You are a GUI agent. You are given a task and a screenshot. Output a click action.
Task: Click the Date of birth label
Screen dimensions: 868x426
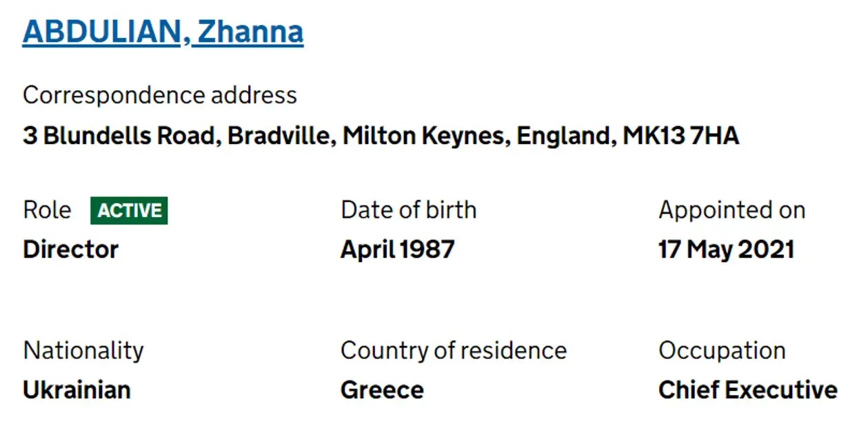pyautogui.click(x=408, y=210)
